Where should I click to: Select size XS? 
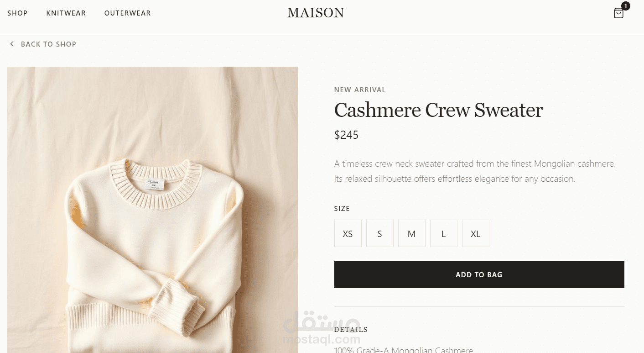[x=348, y=233]
